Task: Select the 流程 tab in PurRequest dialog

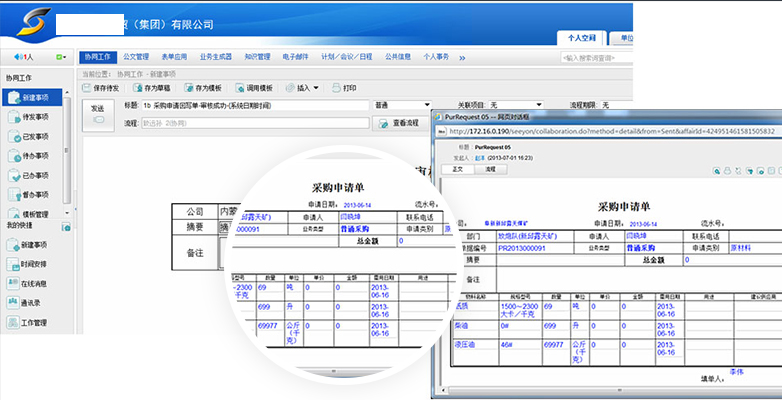Action: [x=489, y=170]
